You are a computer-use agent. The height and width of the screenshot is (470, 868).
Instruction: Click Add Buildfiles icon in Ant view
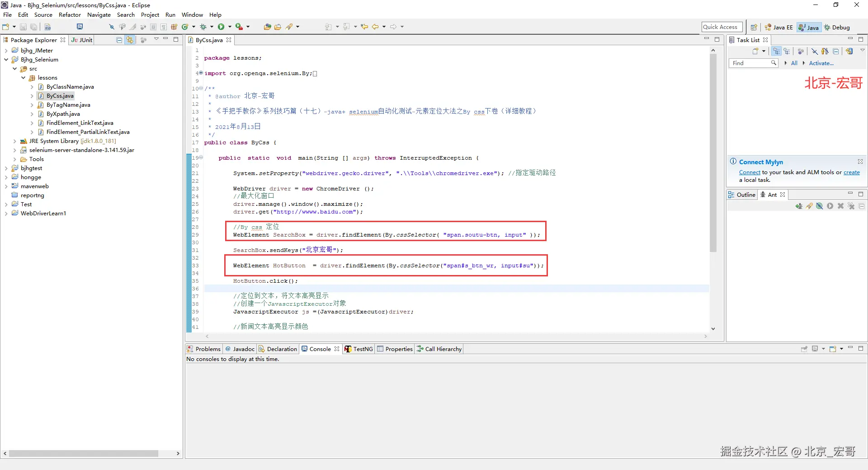pos(799,206)
